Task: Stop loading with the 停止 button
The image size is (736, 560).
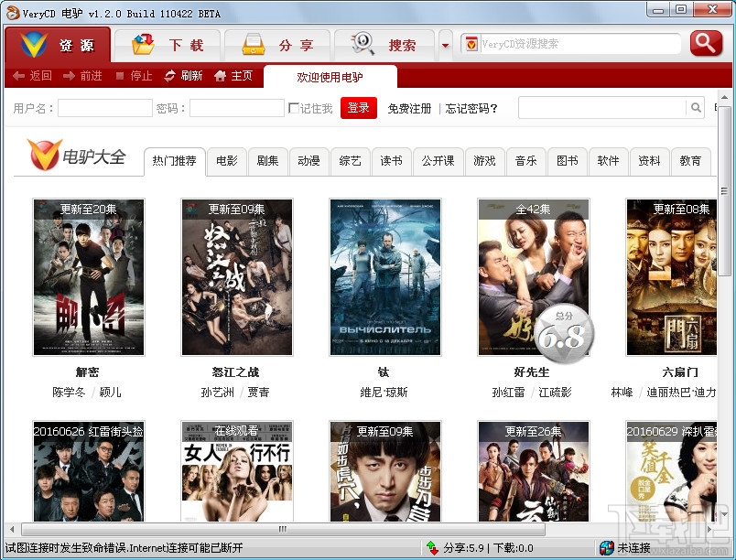Action: (x=134, y=76)
